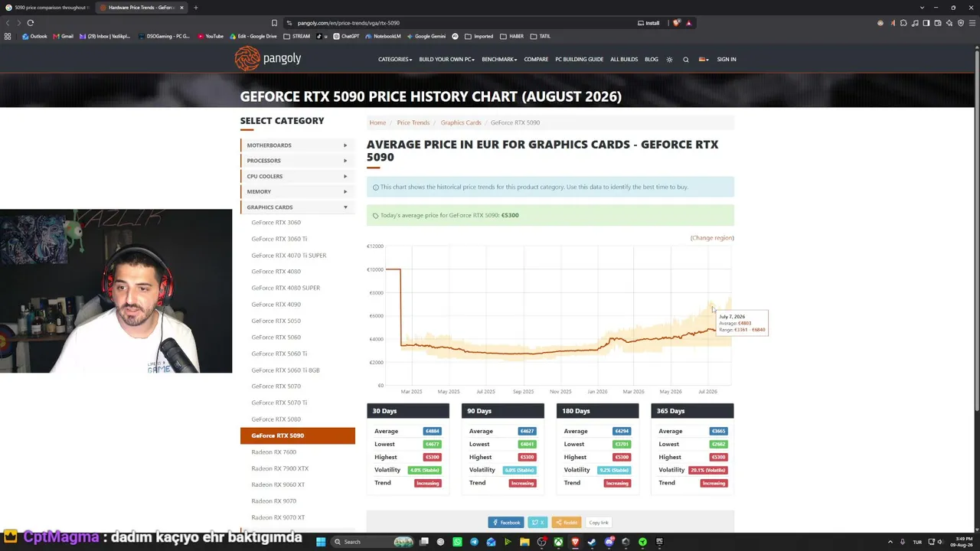The height and width of the screenshot is (551, 980).
Task: Close the Hardware Price Trends tab
Action: point(181,8)
